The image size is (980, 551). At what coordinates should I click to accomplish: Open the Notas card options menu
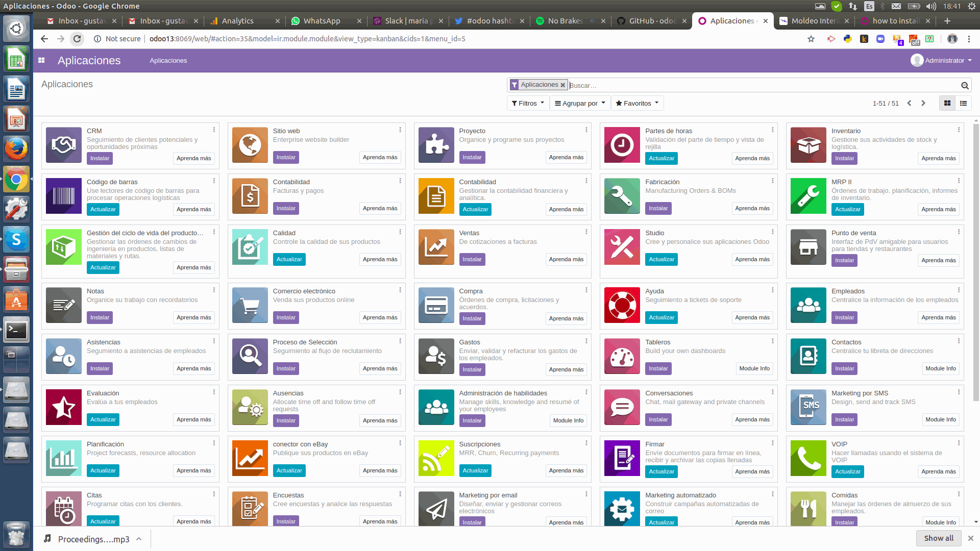click(214, 290)
